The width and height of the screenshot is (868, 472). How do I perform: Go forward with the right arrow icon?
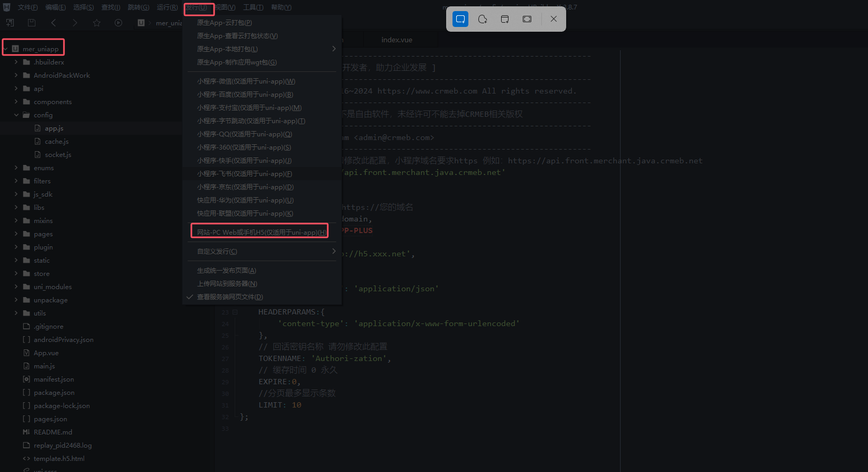75,23
